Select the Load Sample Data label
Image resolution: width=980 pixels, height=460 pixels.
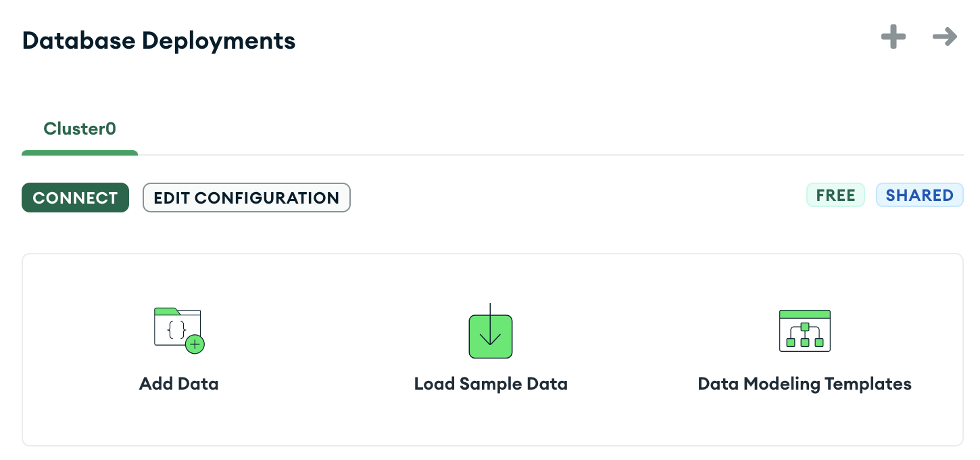click(x=490, y=384)
